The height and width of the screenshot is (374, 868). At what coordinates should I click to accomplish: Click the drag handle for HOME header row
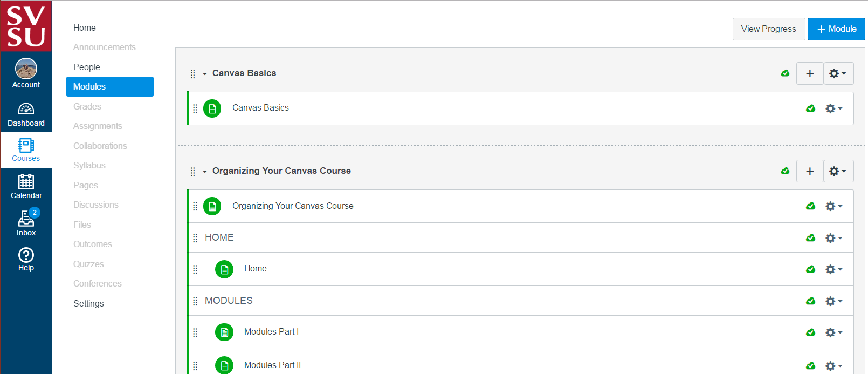(x=195, y=238)
